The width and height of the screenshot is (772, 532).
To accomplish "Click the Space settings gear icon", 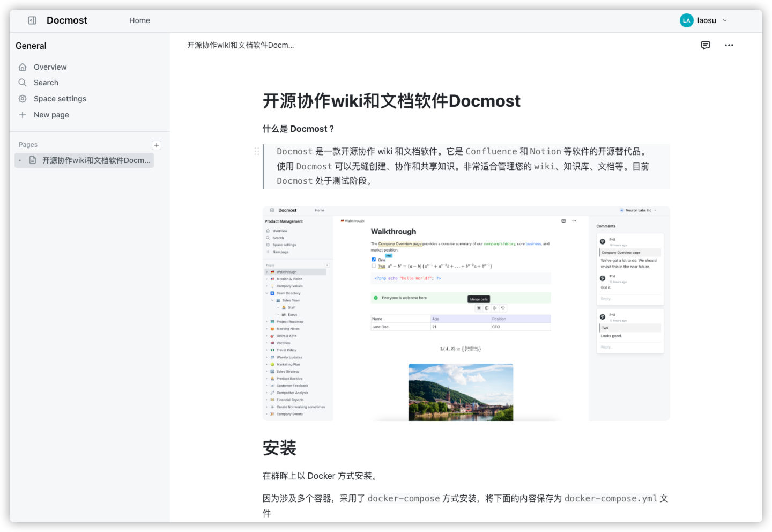I will (x=23, y=99).
